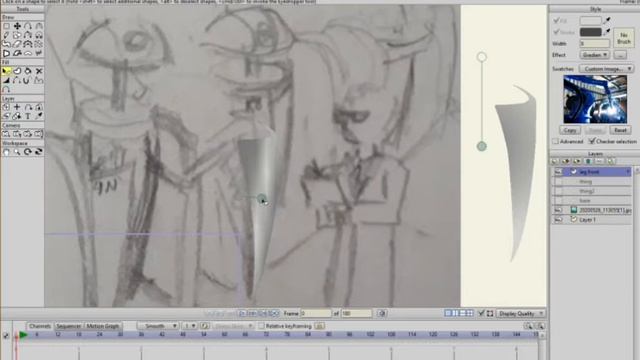Click the blue custom image swatch thumbnail
The image size is (640, 360).
click(595, 99)
